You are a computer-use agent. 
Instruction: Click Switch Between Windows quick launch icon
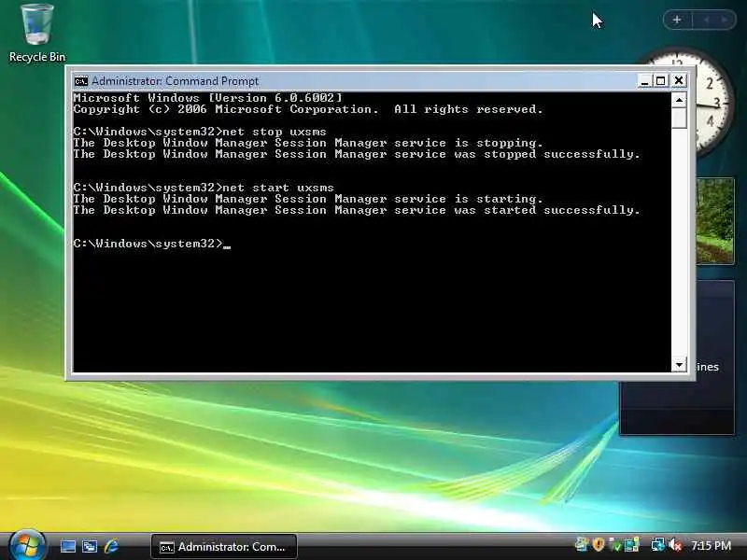[90, 546]
